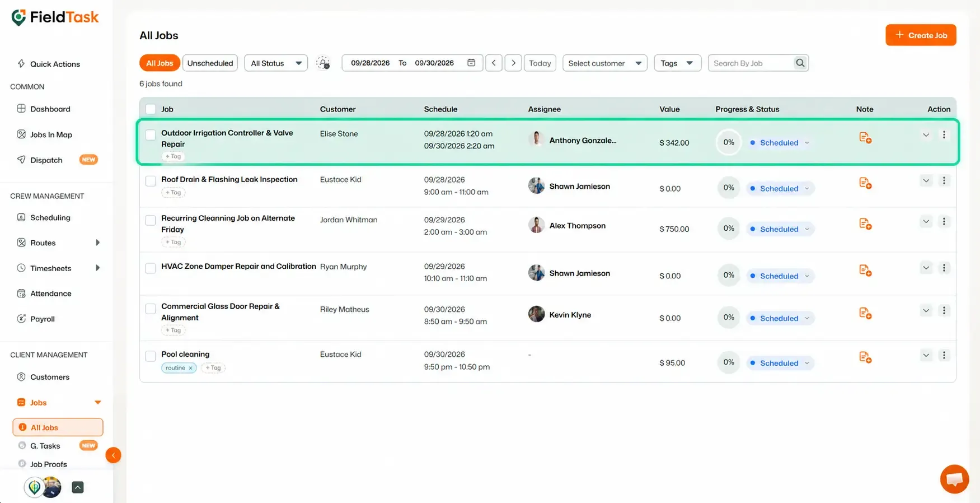Check the Roof Drain & Flashing job checkbox
Viewport: 980px width, 503px height.
coord(151,181)
